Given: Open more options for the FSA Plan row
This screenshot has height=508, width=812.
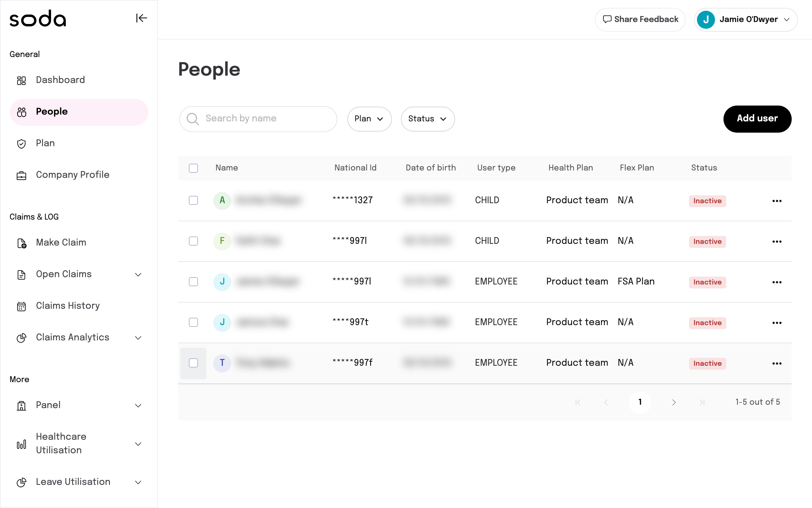Looking at the screenshot, I should coord(777,282).
